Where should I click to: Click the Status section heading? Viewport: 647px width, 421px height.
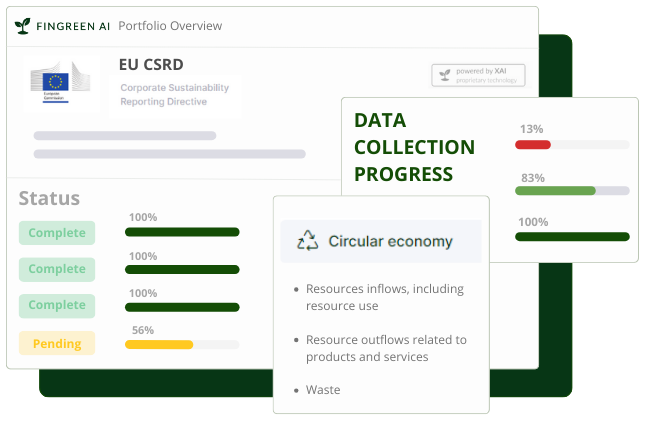49,198
